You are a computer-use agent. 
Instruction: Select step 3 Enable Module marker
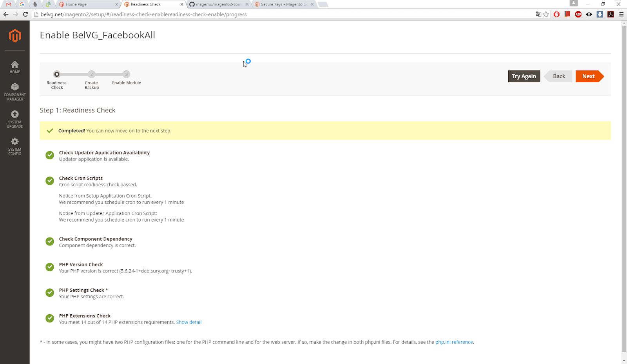click(126, 74)
